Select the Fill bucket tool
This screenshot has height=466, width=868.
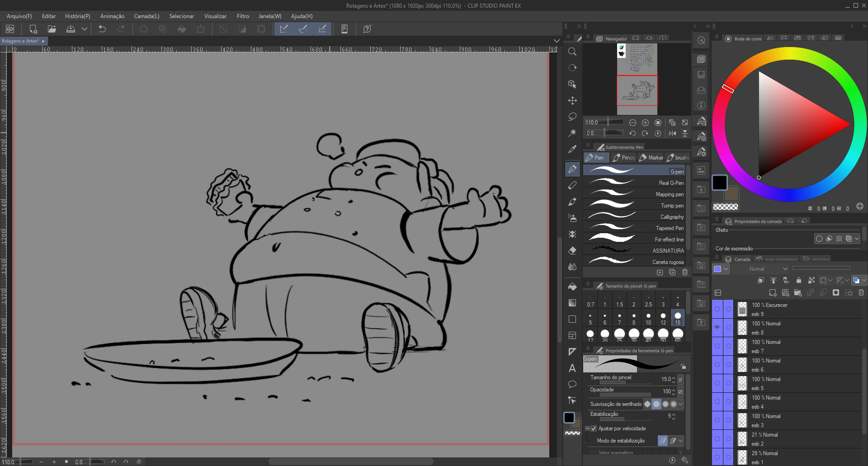click(572, 287)
